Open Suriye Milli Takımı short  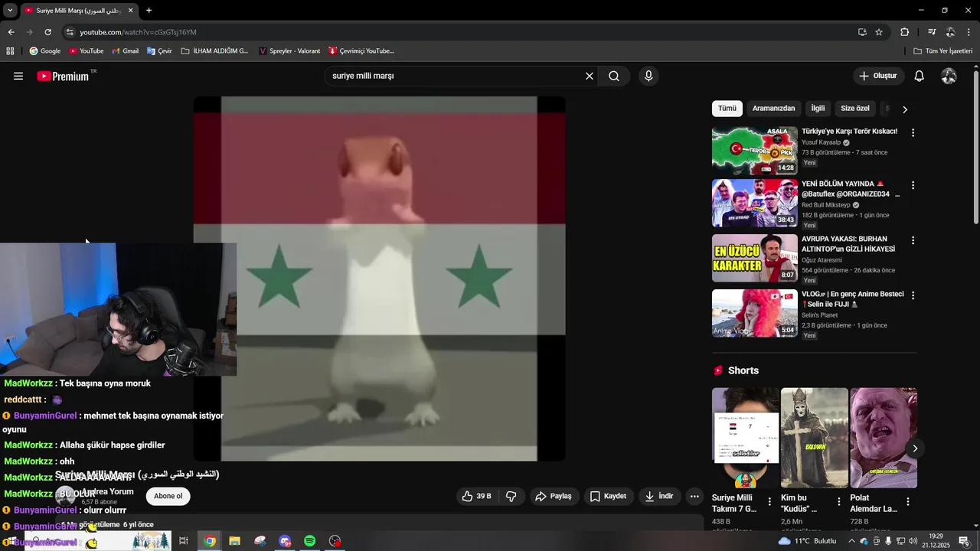point(745,438)
